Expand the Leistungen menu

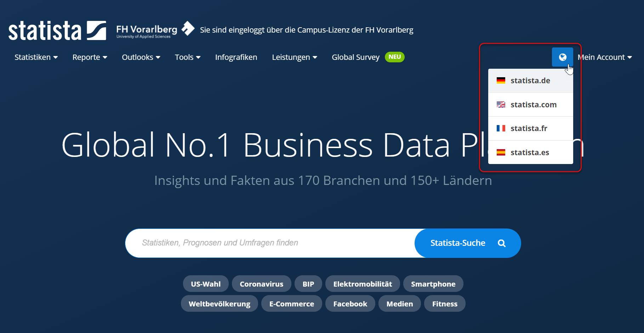(x=294, y=57)
